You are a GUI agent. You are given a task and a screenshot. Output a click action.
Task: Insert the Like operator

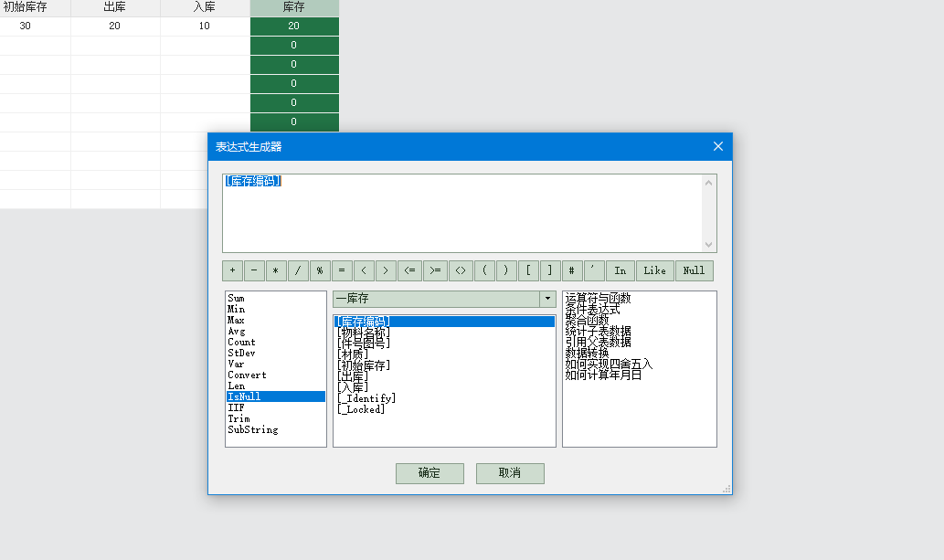click(x=654, y=271)
